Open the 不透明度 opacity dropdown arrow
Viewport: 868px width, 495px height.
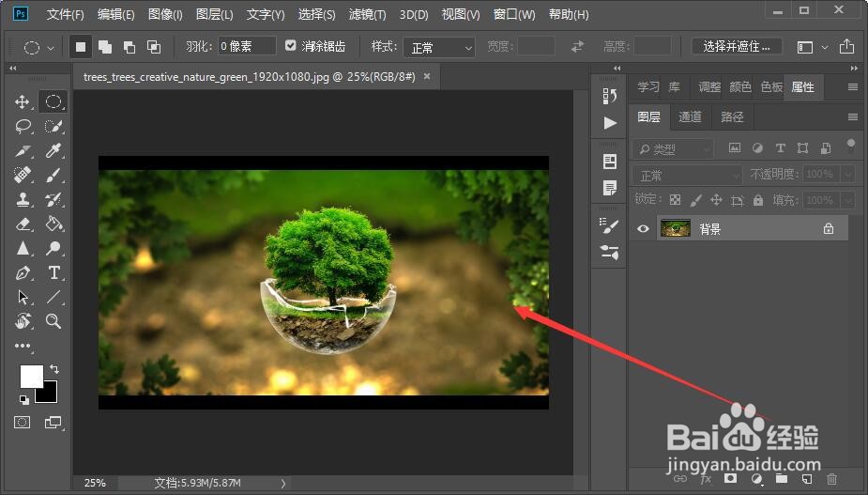click(848, 175)
